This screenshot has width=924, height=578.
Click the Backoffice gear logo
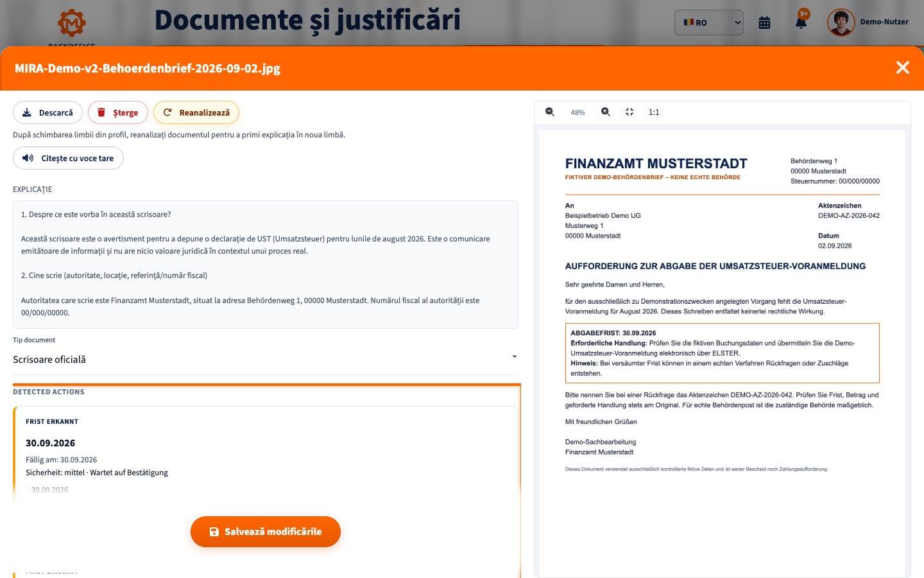point(72,23)
